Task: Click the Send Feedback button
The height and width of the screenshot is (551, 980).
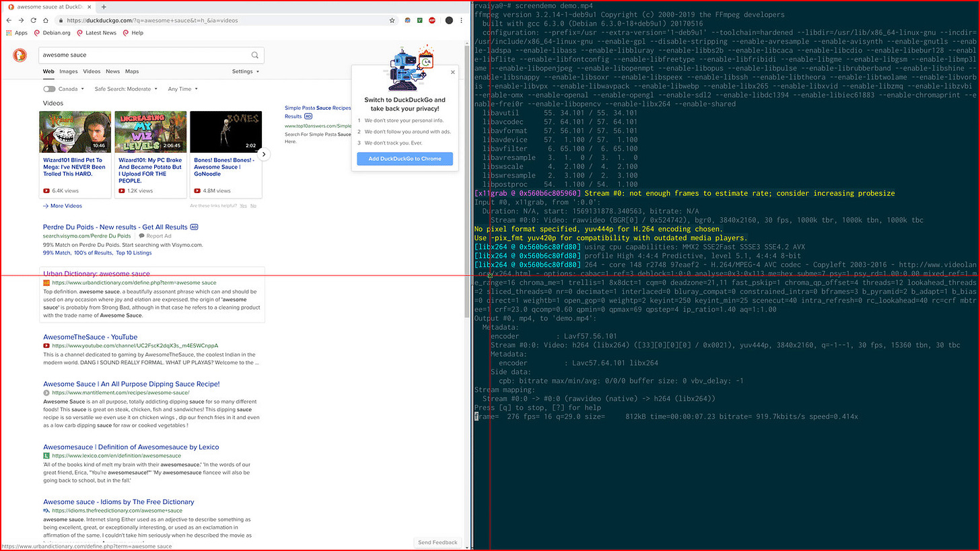Action: pyautogui.click(x=438, y=542)
